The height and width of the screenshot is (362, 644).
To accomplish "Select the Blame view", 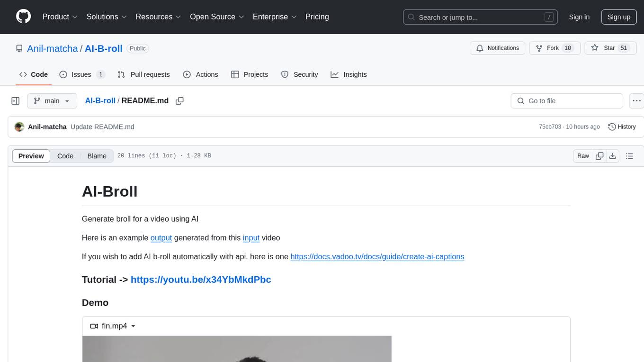I will [97, 156].
